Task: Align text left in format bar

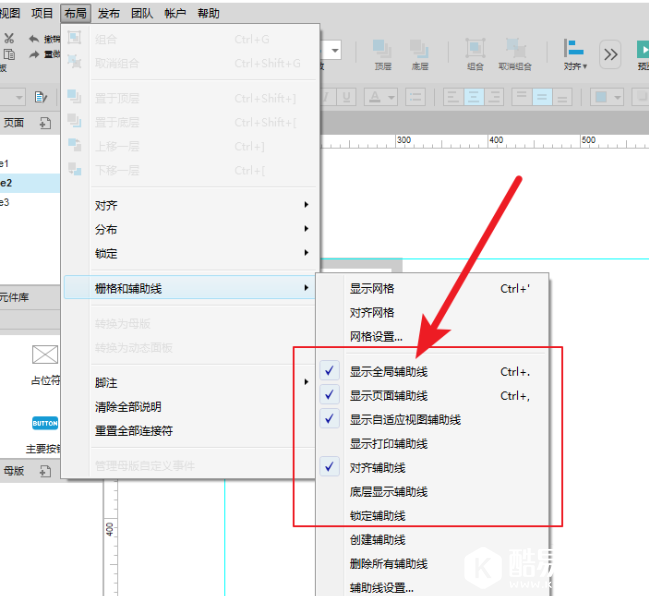Action: tap(453, 97)
